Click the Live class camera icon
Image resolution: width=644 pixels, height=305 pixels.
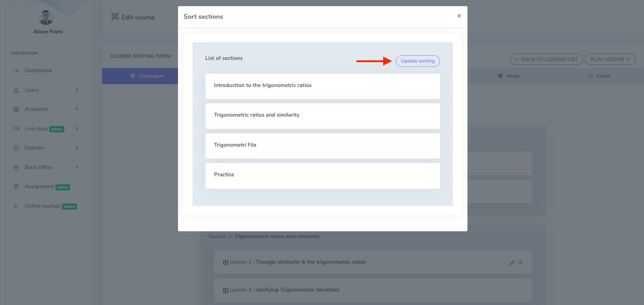coord(16,129)
